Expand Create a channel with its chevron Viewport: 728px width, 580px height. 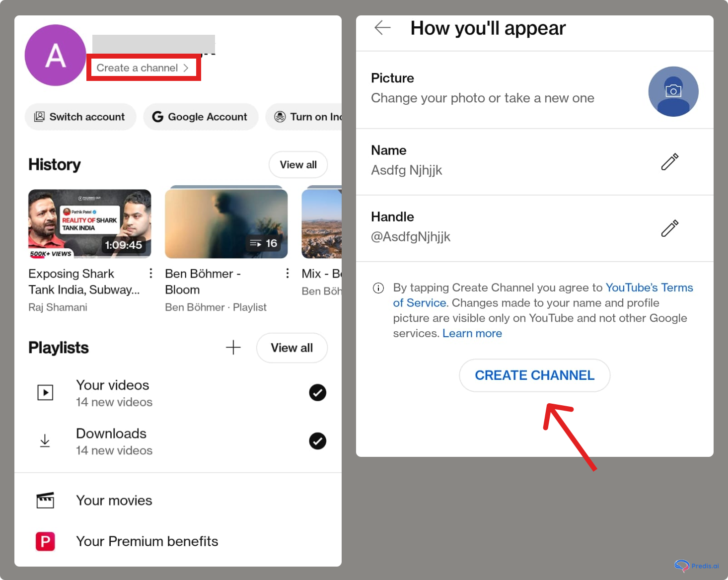[186, 68]
